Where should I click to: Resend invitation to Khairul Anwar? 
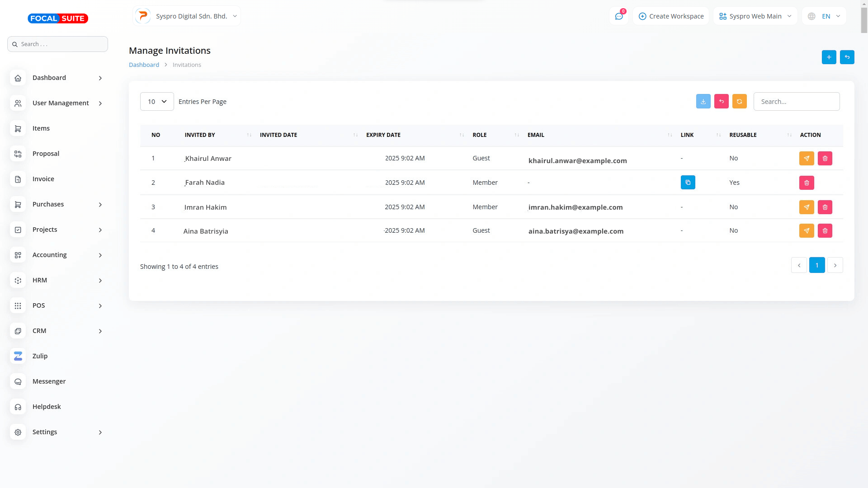coord(806,159)
